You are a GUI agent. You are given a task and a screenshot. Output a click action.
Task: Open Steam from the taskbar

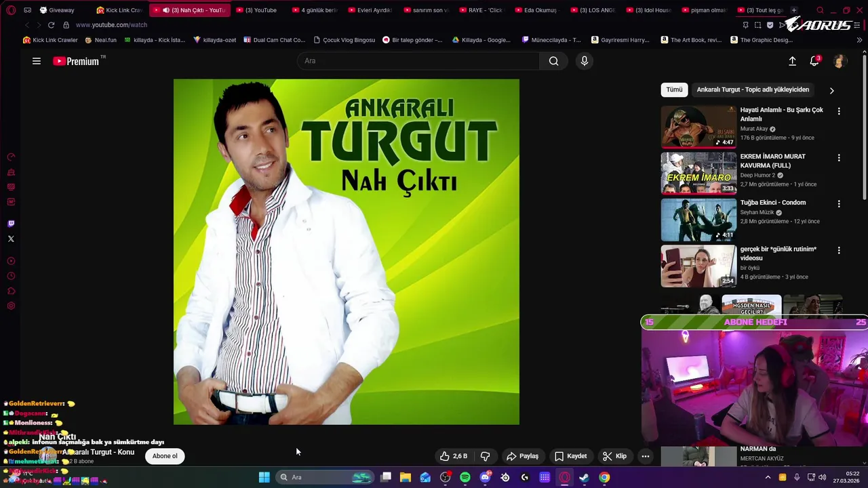coord(585,477)
